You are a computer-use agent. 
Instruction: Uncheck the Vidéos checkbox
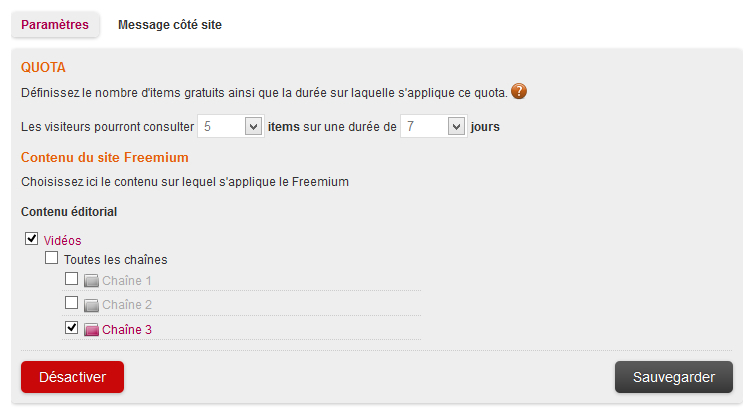click(32, 239)
